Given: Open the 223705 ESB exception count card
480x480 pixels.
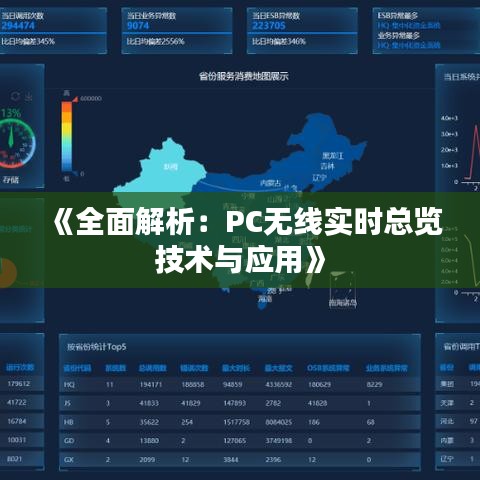Looking at the screenshot, I should click(x=302, y=31).
